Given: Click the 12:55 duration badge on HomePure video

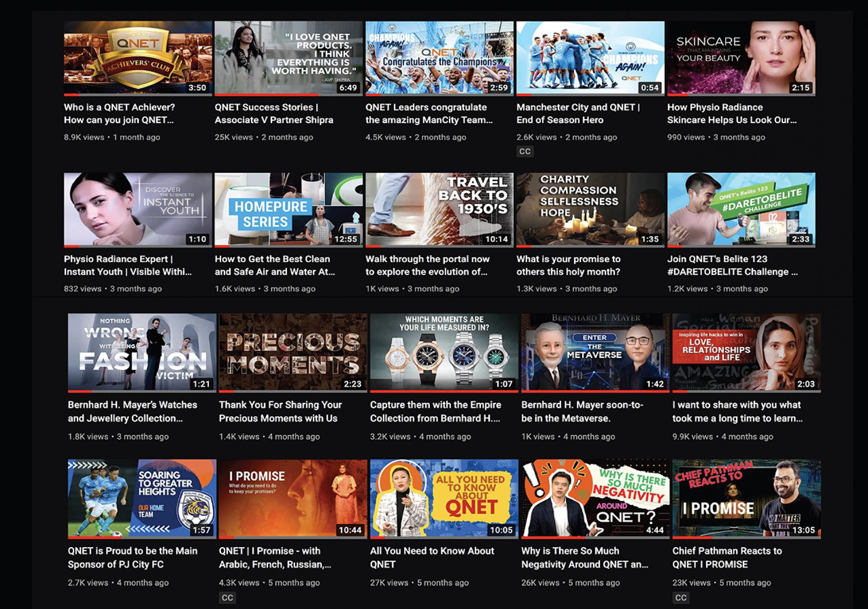Looking at the screenshot, I should coord(346,239).
